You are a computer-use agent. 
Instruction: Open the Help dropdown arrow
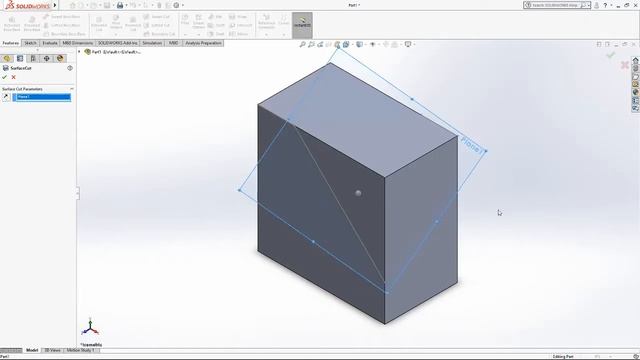[x=611, y=5]
